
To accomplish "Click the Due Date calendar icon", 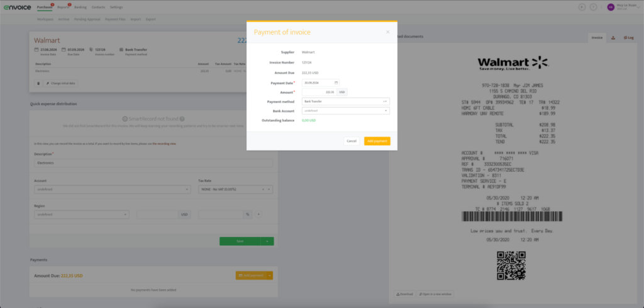I will [64, 50].
